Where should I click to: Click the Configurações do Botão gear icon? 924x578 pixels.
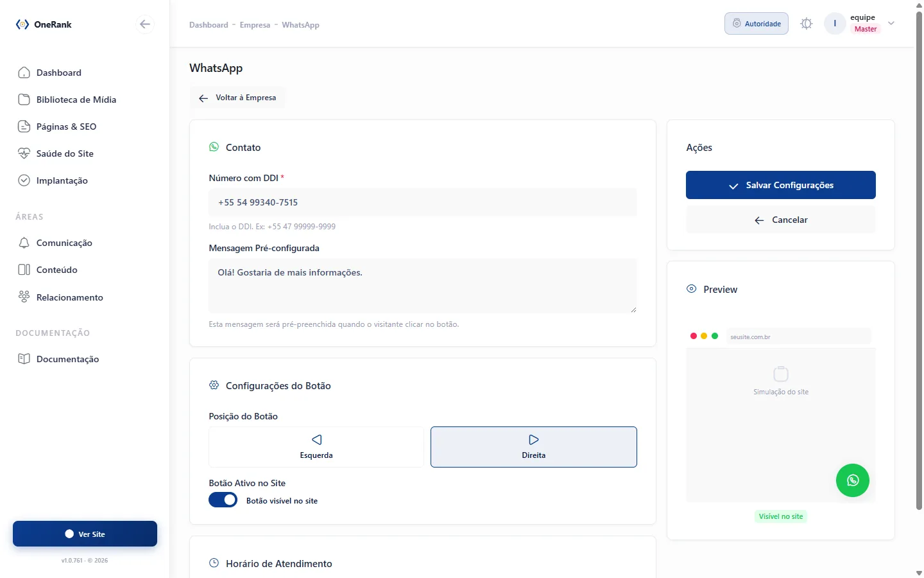pos(214,385)
